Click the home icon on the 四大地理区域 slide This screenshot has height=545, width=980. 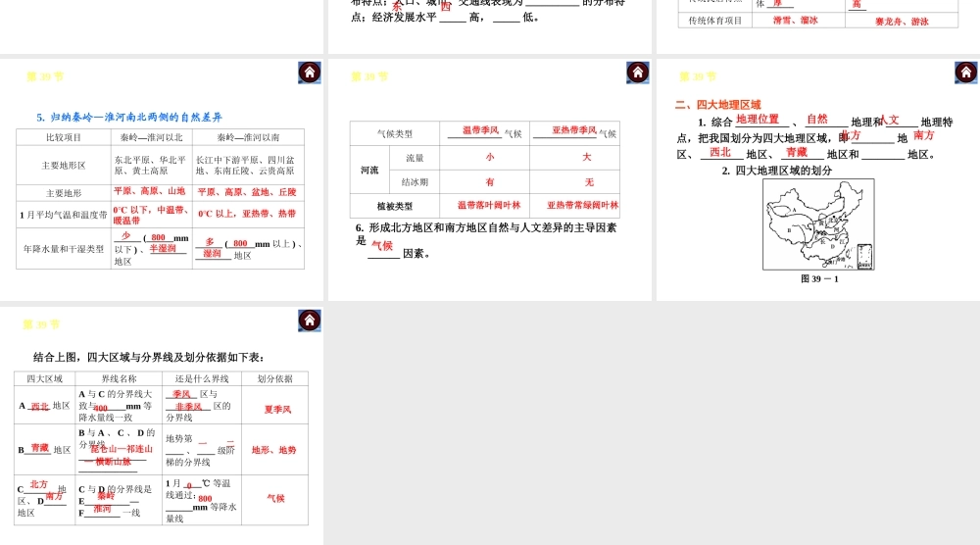tap(966, 73)
